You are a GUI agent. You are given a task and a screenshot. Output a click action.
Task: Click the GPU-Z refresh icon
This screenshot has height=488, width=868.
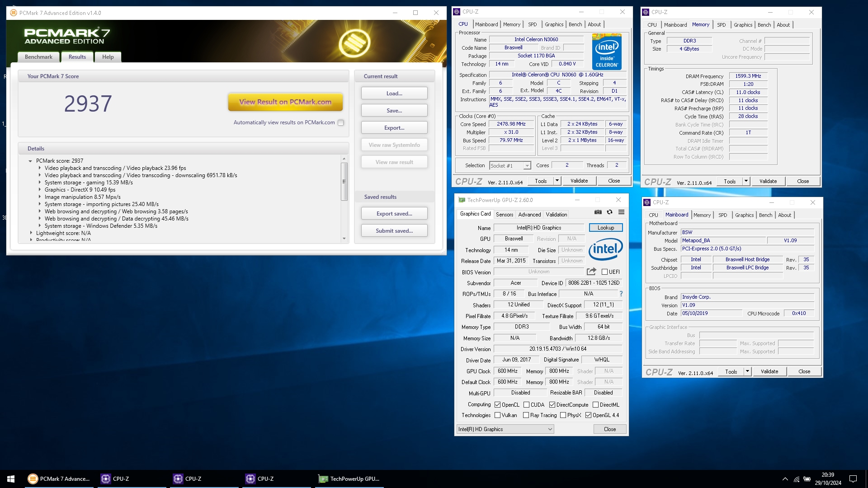coord(609,212)
